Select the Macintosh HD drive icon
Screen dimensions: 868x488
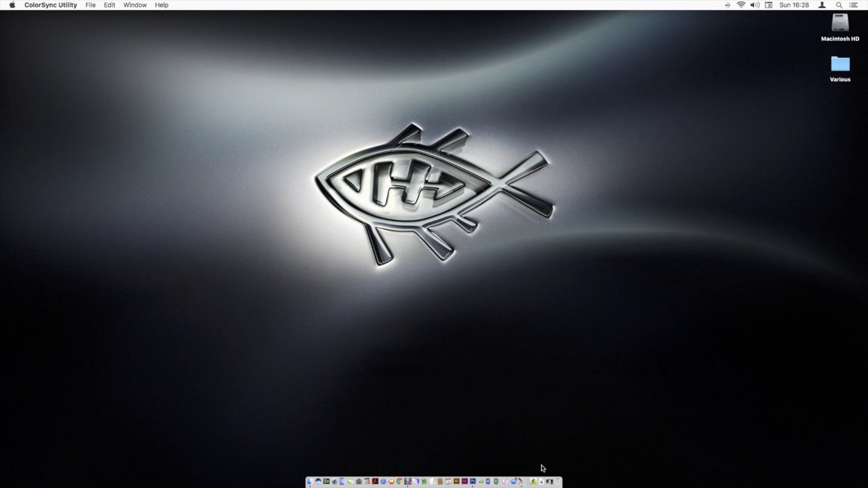coord(840,23)
